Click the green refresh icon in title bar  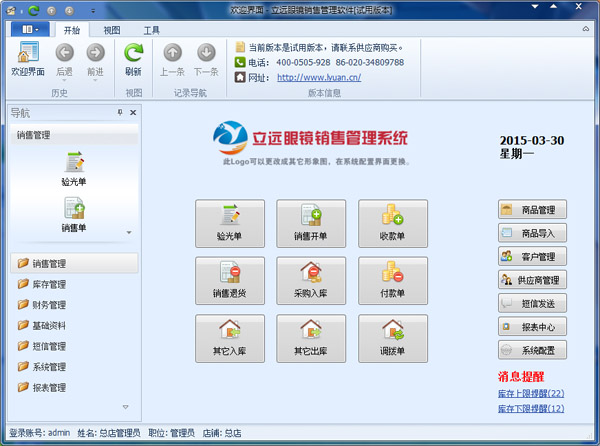coord(34,10)
